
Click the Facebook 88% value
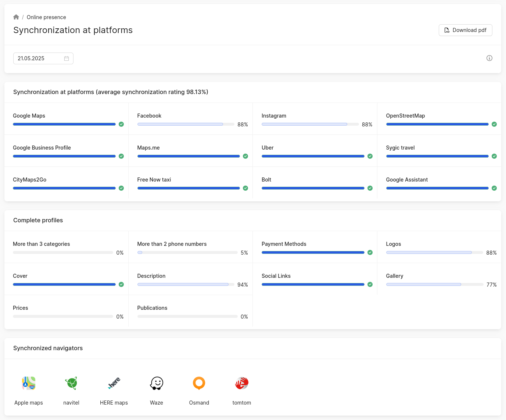[243, 125]
